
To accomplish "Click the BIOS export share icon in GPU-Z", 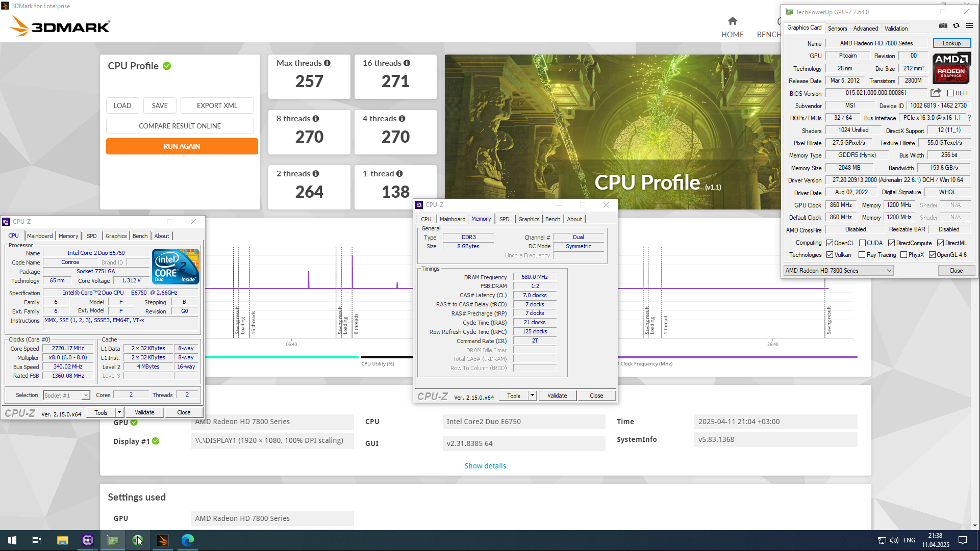I will (936, 93).
